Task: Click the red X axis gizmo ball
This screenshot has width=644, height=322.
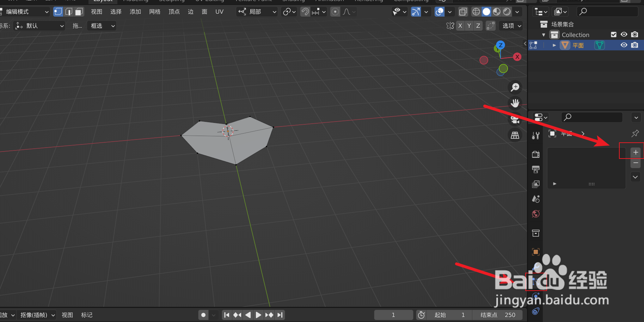Action: tap(517, 57)
